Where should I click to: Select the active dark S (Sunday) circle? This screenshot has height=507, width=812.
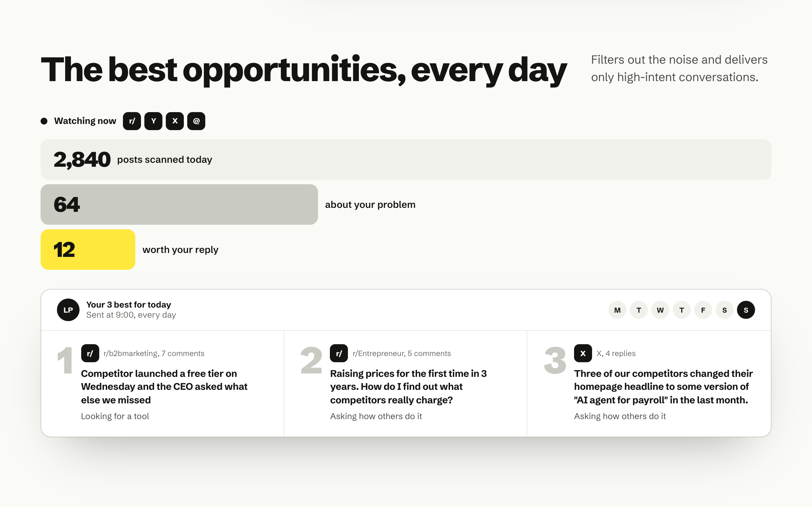[x=746, y=310]
